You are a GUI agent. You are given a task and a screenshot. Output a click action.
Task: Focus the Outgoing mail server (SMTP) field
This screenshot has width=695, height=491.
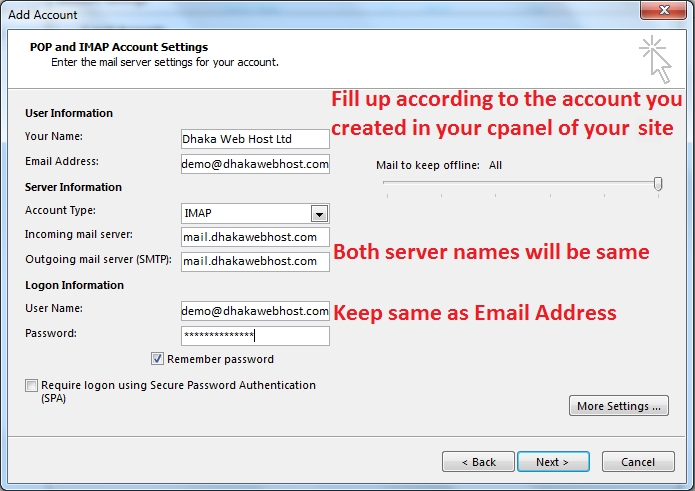click(255, 262)
